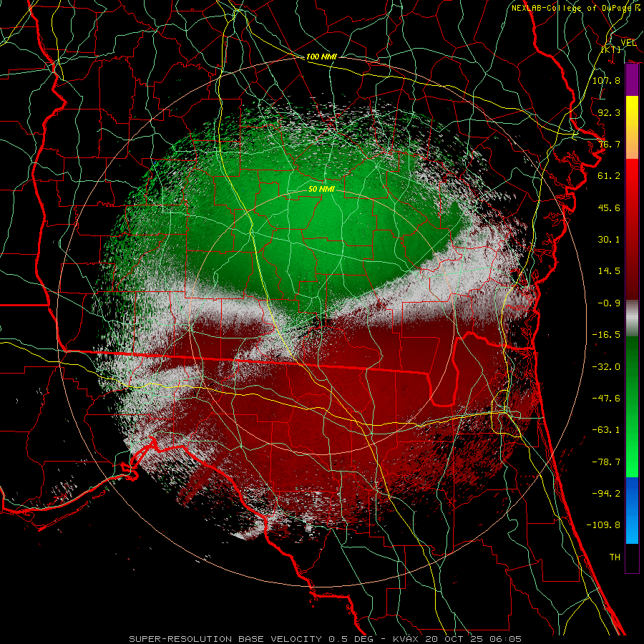Click the 92.3 velocity scale value

tap(609, 112)
